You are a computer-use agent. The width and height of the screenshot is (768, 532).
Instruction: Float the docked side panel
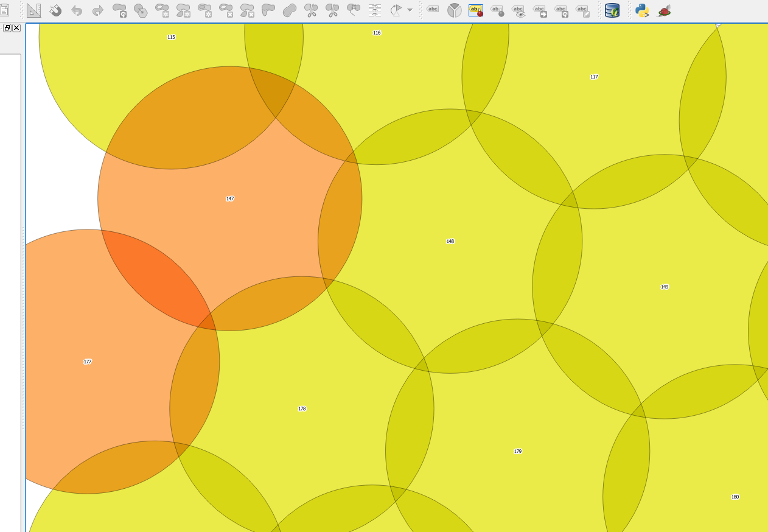(x=7, y=28)
